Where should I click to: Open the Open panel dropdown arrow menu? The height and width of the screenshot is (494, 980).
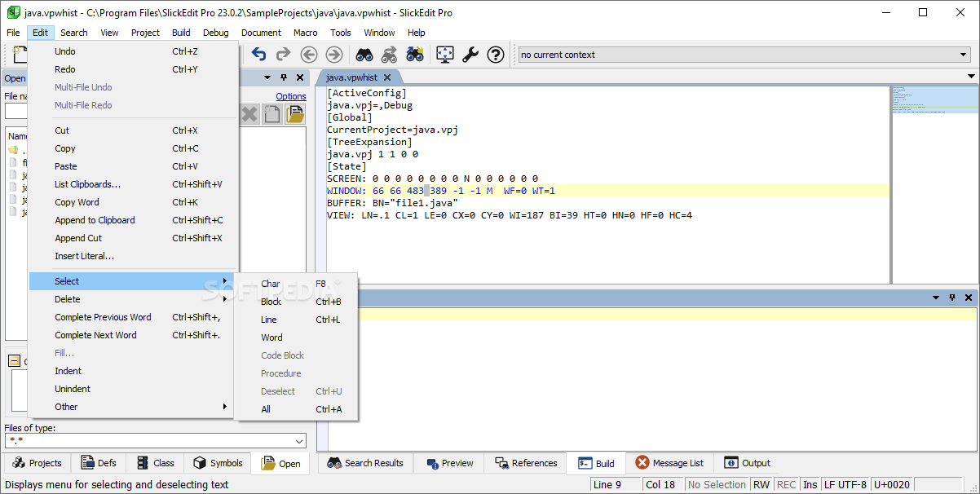coord(268,77)
